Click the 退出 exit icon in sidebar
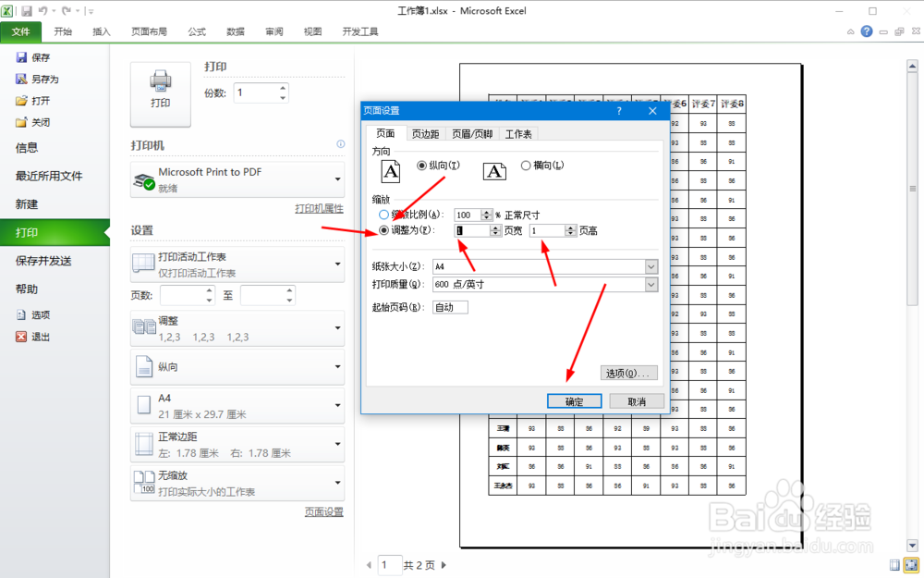This screenshot has width=924, height=578. coord(22,335)
